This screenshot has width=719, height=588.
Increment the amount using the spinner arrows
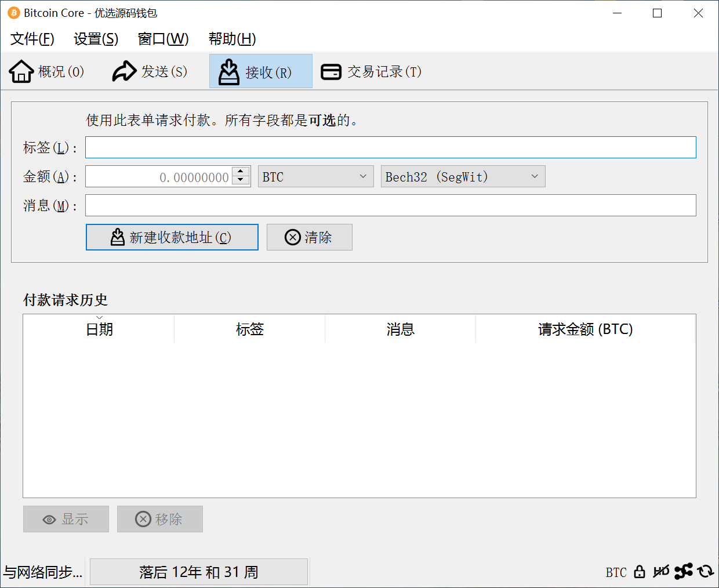[241, 173]
